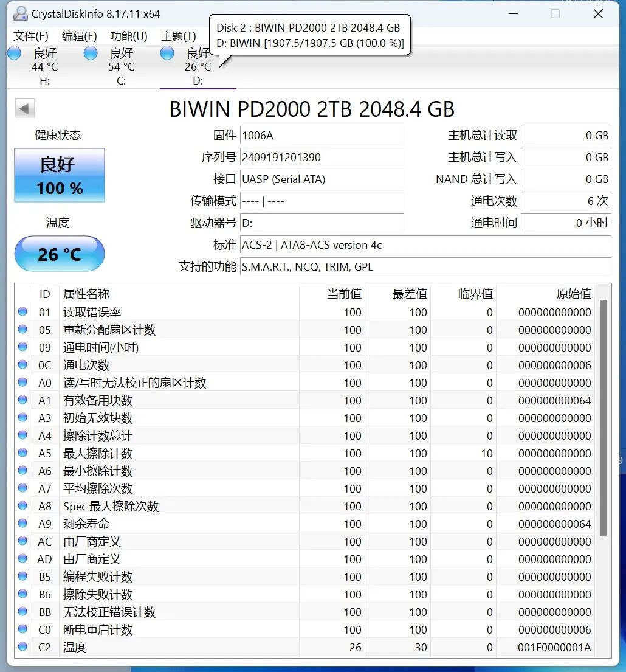Click the back arrow above 健康状态

coord(24,108)
